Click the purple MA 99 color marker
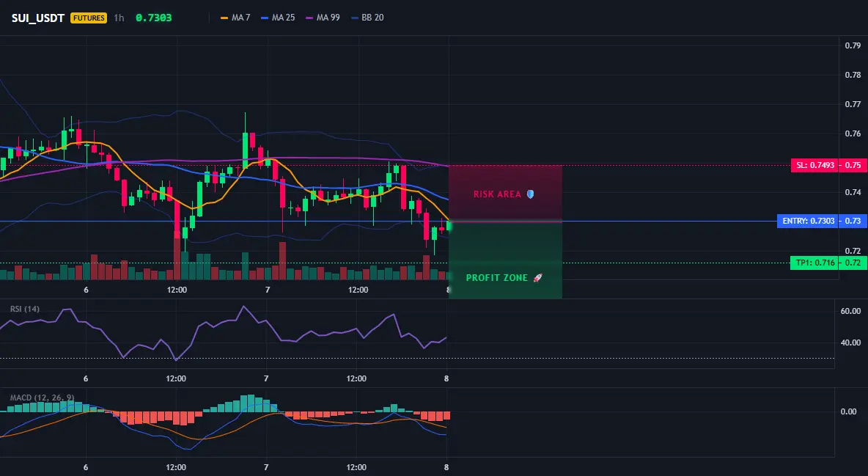 point(309,18)
